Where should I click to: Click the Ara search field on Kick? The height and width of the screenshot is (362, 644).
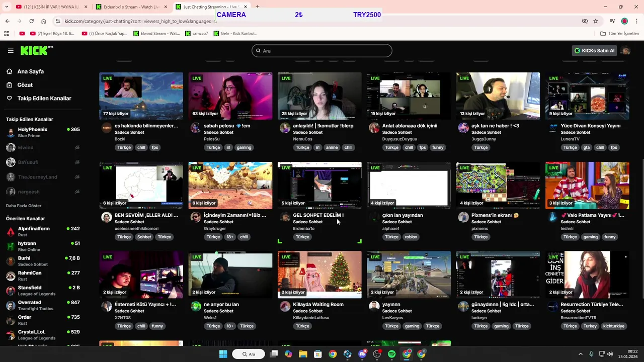322,51
